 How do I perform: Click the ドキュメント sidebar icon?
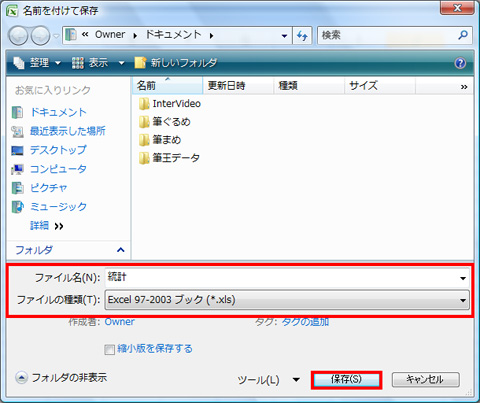click(x=17, y=113)
